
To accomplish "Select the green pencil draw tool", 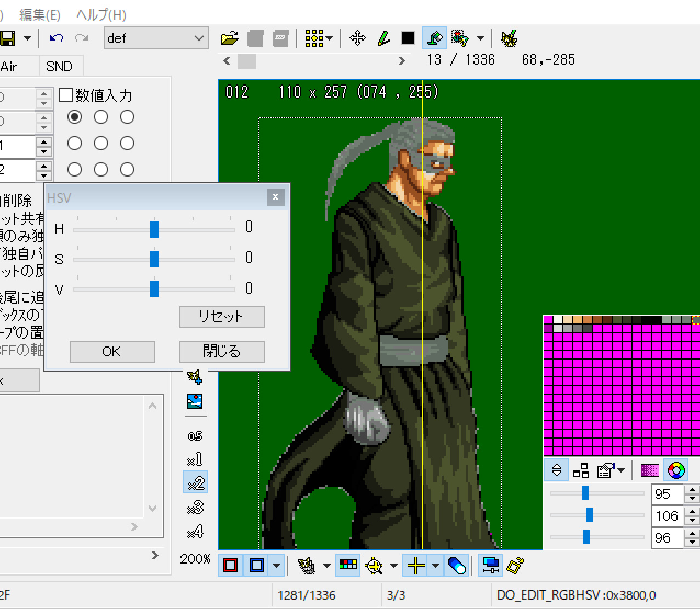I will click(x=383, y=38).
